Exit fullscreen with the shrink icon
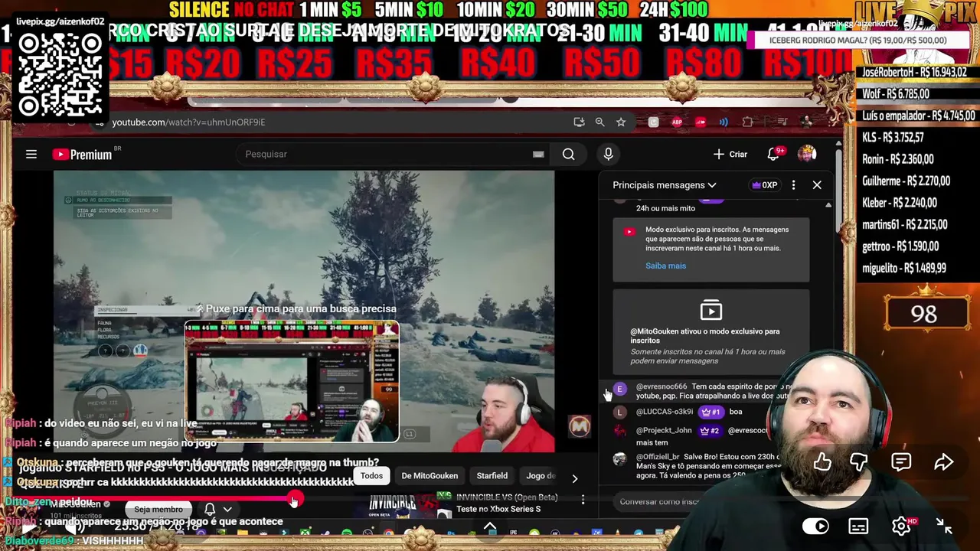This screenshot has height=551, width=980. pyautogui.click(x=945, y=527)
